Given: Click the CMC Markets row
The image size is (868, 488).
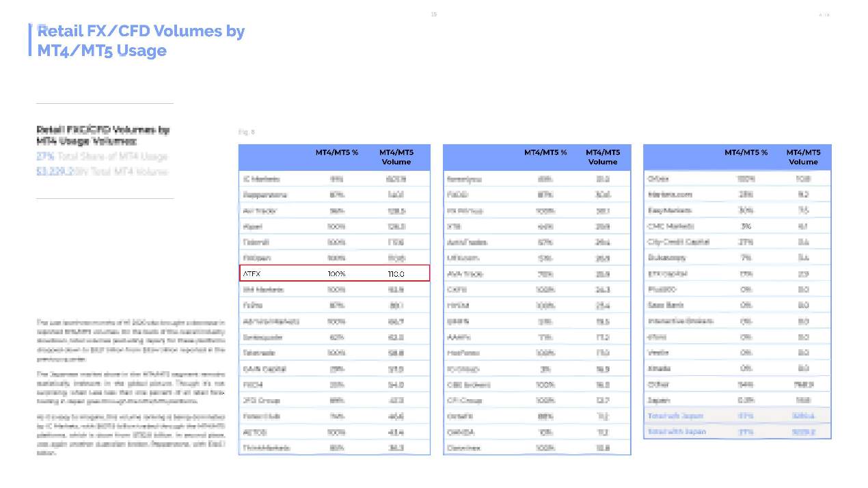Looking at the screenshot, I should (x=737, y=226).
